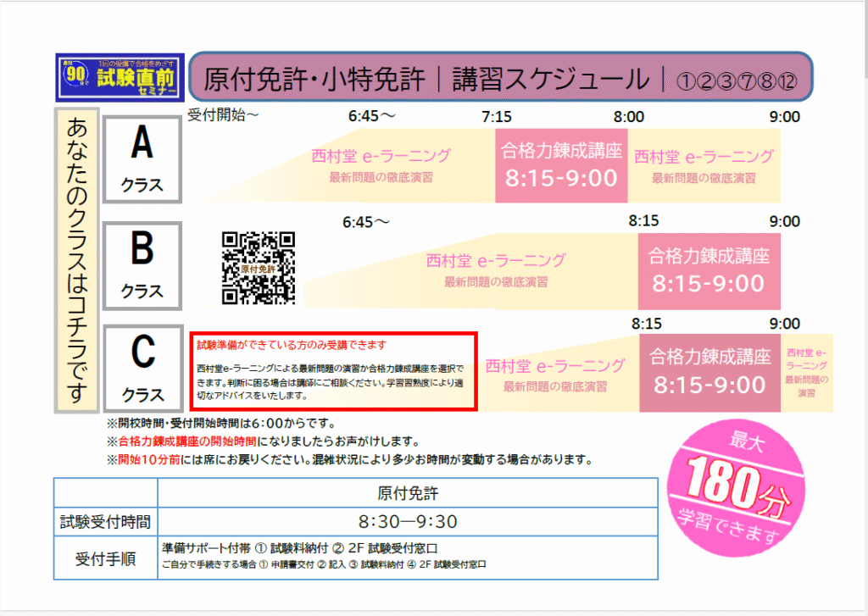Click the 試験受付時間 row label

click(x=105, y=520)
